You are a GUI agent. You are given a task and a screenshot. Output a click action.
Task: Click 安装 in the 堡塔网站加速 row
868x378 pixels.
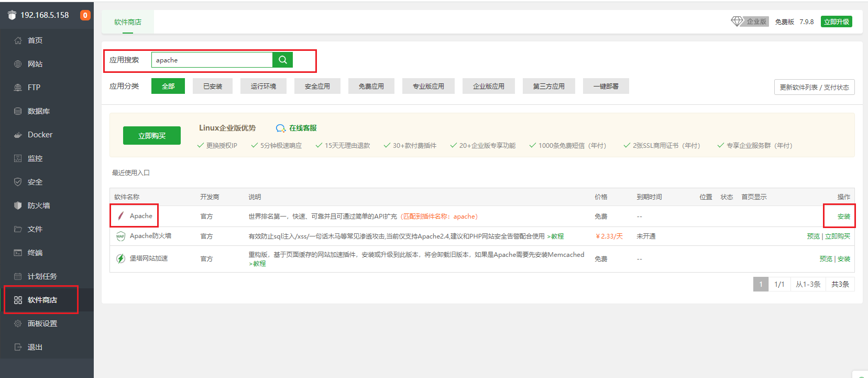point(844,258)
